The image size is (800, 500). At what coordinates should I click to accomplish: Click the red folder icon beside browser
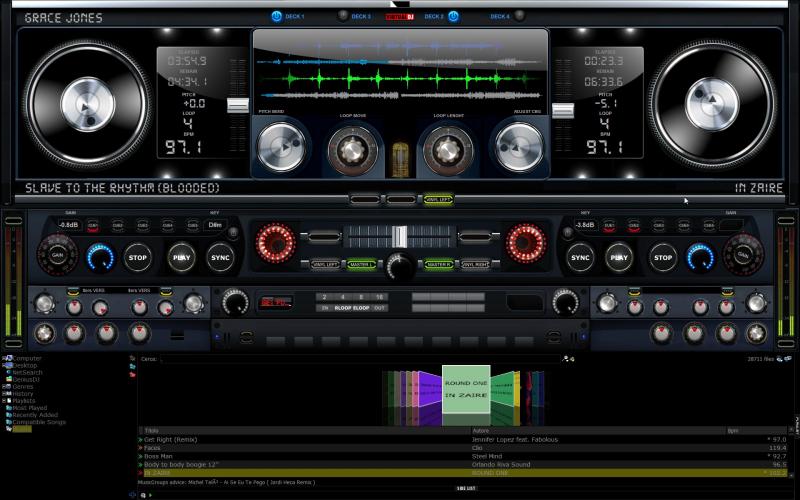[133, 374]
